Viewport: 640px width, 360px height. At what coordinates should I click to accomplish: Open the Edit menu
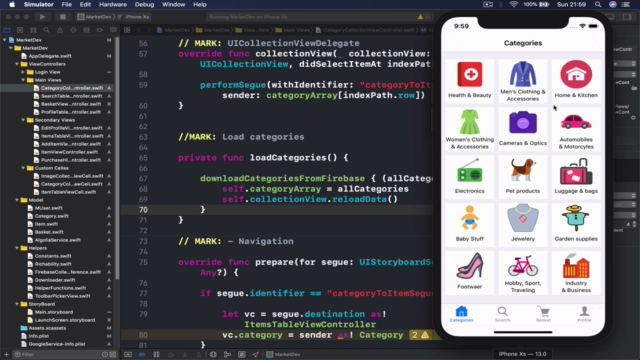pos(85,4)
